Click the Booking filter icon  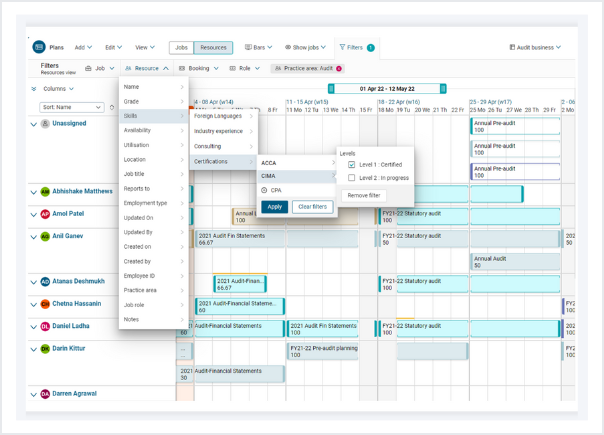click(x=182, y=68)
